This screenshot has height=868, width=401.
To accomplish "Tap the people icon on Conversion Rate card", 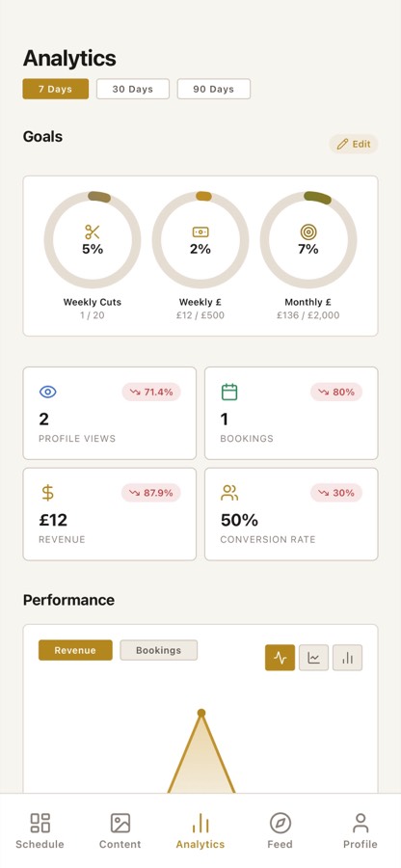I will point(229,493).
